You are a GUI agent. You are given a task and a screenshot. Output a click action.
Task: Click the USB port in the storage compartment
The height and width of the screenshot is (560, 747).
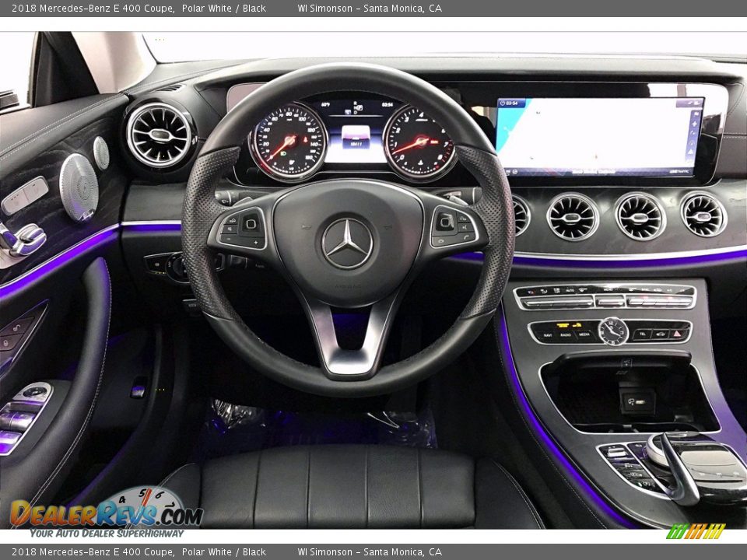(x=638, y=402)
